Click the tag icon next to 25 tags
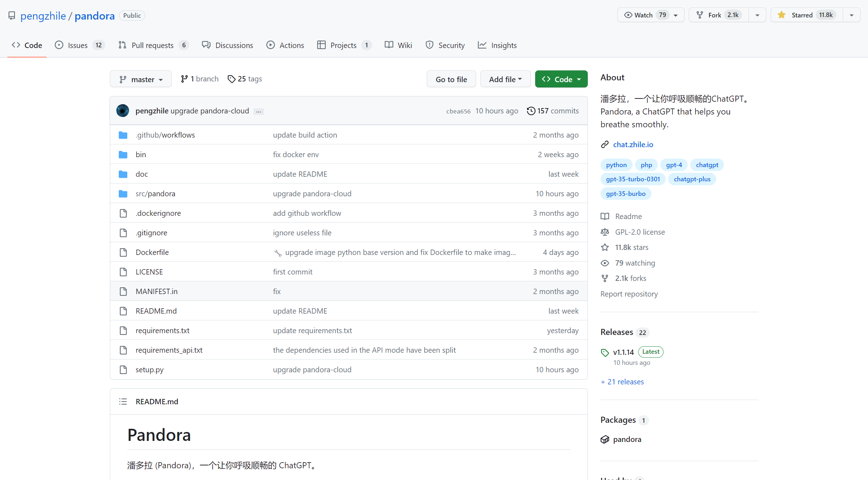This screenshot has width=868, height=480. point(231,79)
